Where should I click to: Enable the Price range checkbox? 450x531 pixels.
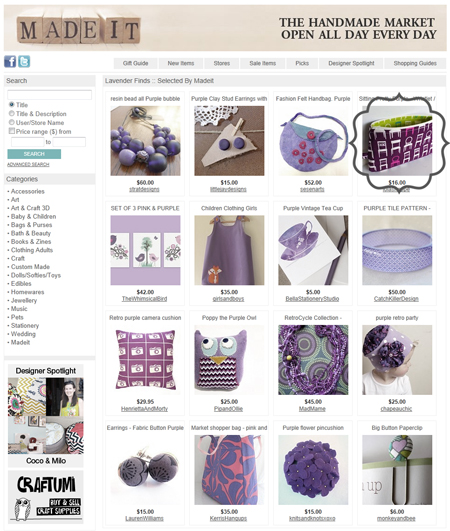tap(12, 131)
